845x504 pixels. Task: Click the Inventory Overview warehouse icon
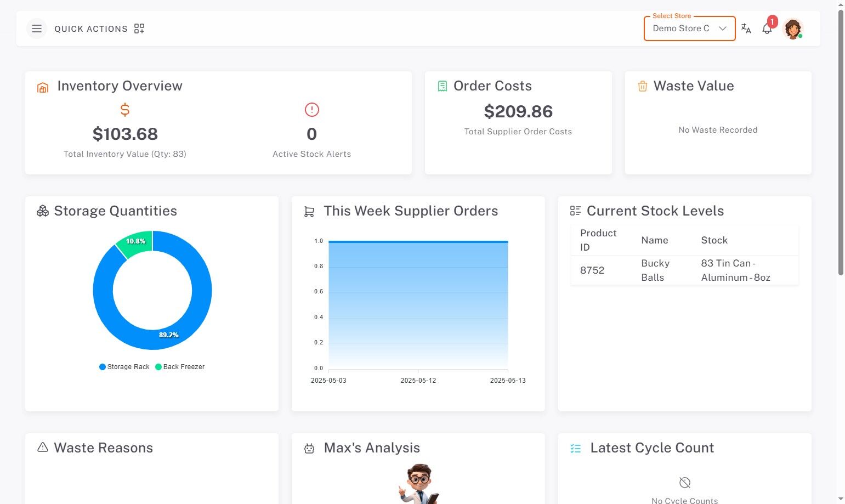[43, 87]
